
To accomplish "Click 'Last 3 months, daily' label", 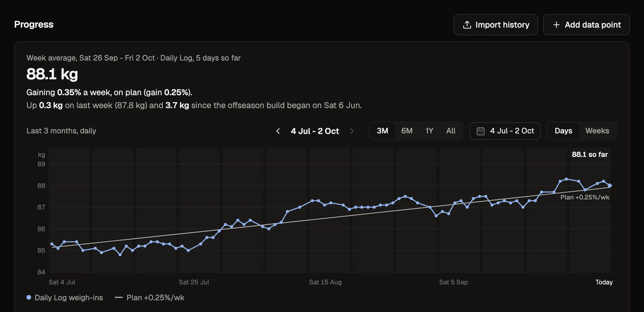I will click(x=61, y=131).
